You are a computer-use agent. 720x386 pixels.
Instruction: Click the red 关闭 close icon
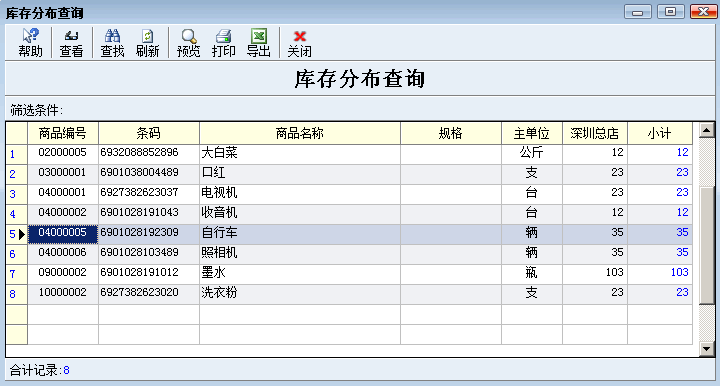tap(299, 43)
